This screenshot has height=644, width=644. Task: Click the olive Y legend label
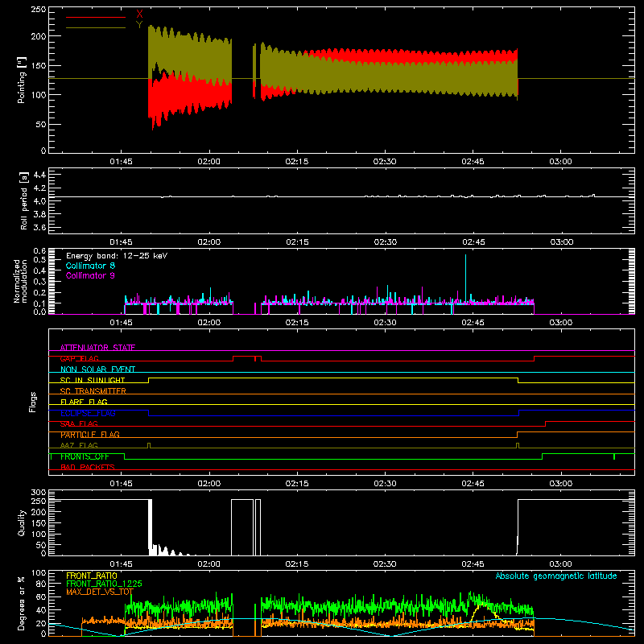(139, 25)
